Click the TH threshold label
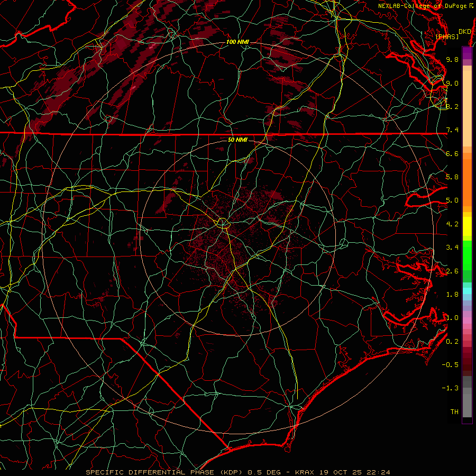The image size is (476, 476). (x=454, y=412)
